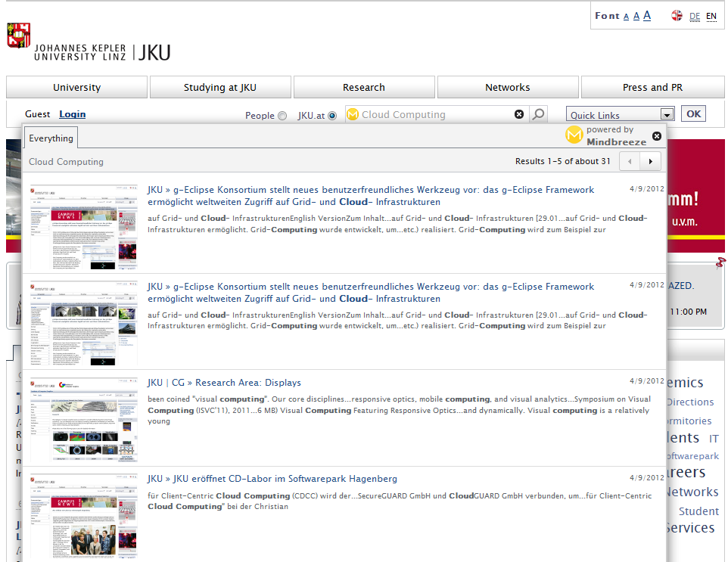Select the People search radio button
Viewport: 728px width, 562px height.
[x=282, y=116]
